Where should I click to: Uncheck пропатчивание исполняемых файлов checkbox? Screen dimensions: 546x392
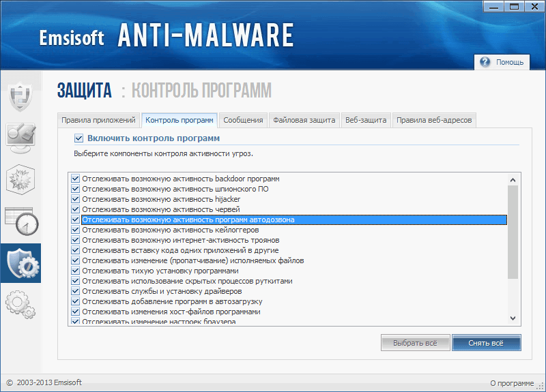[x=75, y=260]
